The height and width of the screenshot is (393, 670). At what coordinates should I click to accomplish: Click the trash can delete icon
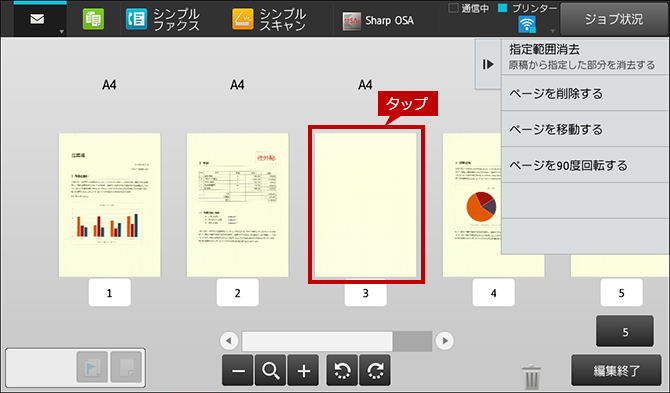531,376
